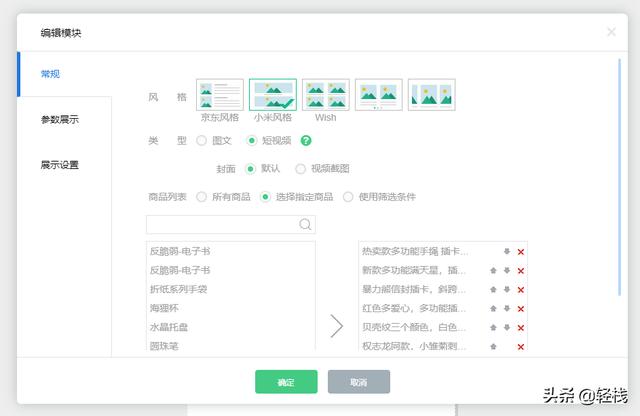Screen dimensions: 640x416
Task: Select 折纸系列手袋 in product list
Action: point(178,289)
